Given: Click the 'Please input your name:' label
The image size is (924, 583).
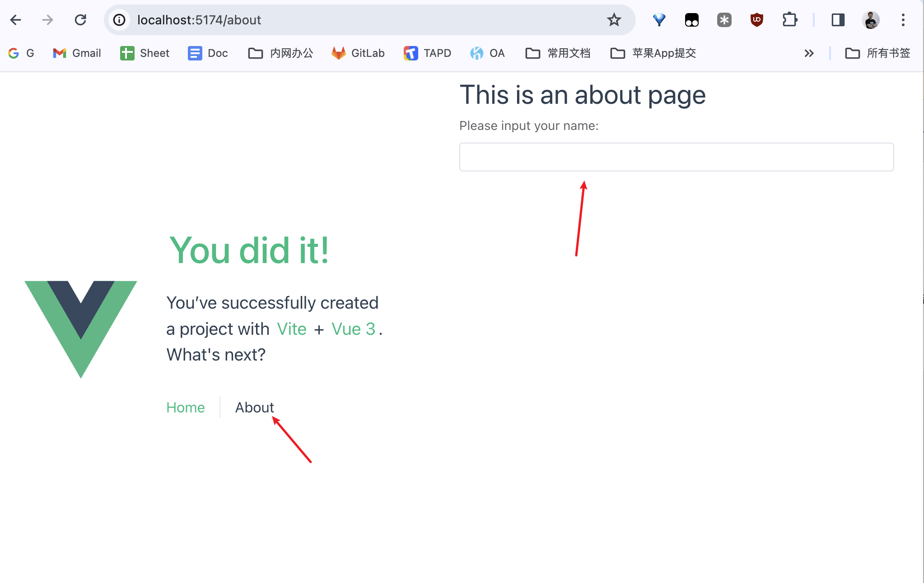Looking at the screenshot, I should [x=529, y=125].
